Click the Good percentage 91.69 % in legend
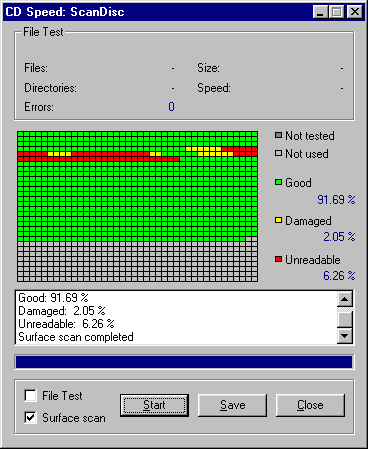 [336, 200]
